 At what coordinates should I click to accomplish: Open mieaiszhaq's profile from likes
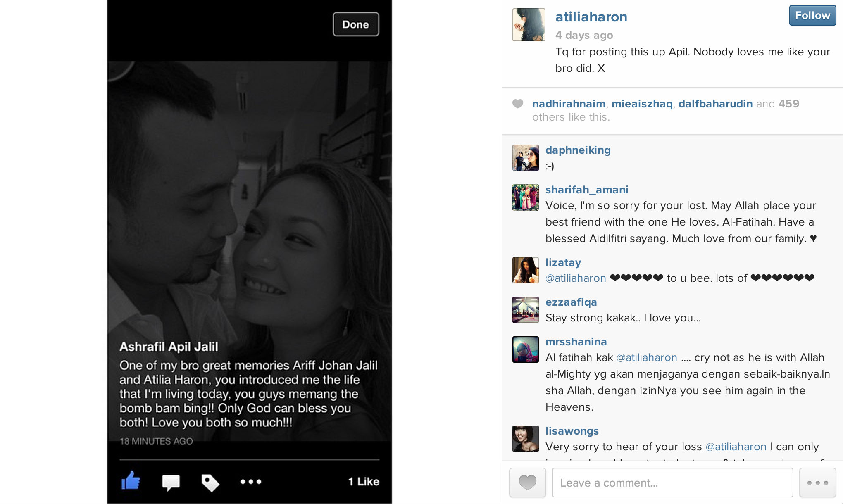[x=642, y=104]
